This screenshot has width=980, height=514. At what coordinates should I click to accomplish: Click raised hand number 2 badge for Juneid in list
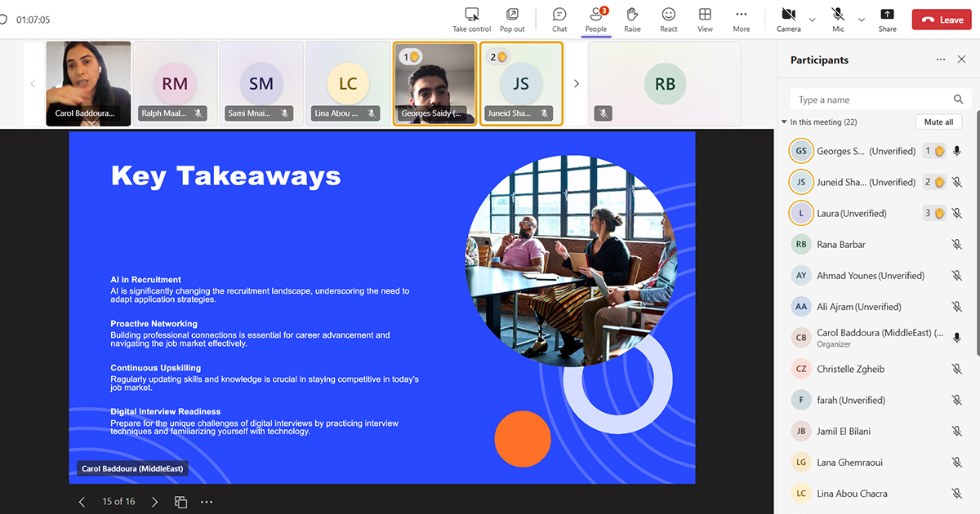point(934,182)
